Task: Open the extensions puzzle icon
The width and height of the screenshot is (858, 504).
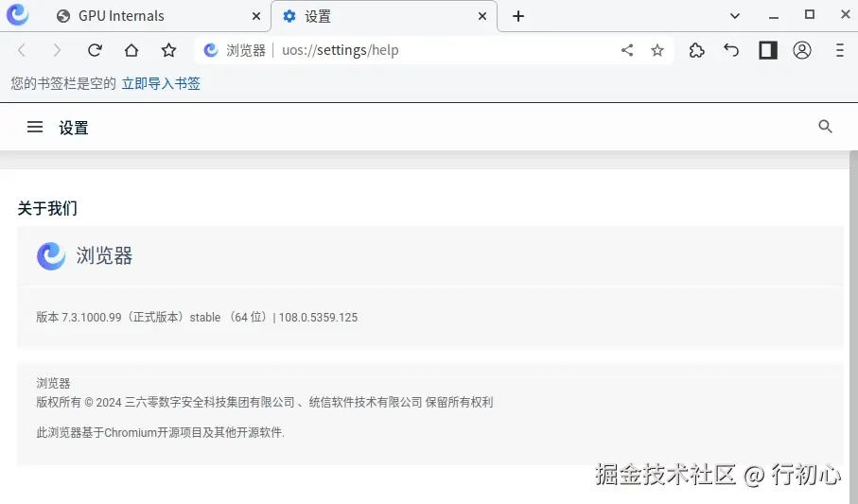Action: pyautogui.click(x=696, y=50)
